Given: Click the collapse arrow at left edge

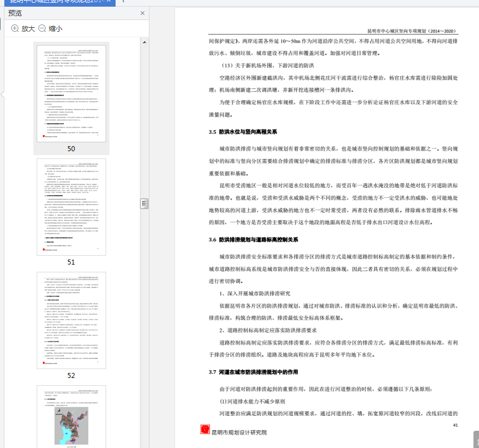Looking at the screenshot, I should click(2, 94).
